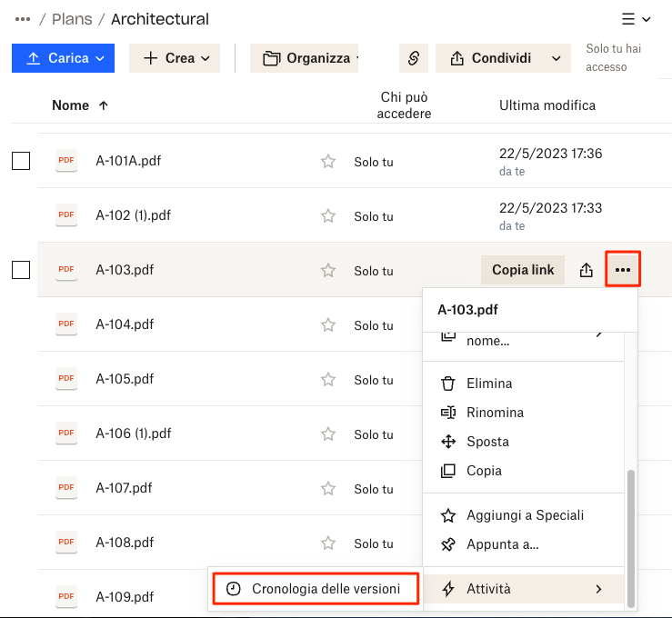672x618 pixels.
Task: Star the A-101A.pdf file
Action: coord(328,162)
